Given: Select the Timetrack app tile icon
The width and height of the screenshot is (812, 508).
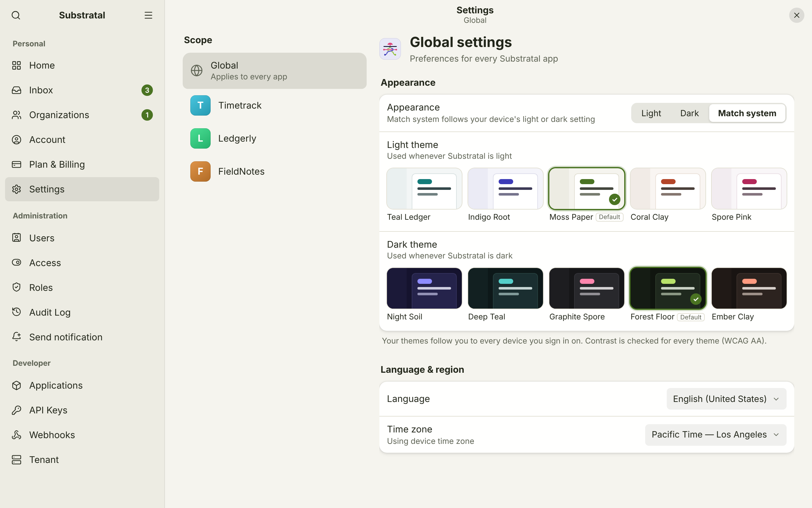Looking at the screenshot, I should [x=200, y=105].
